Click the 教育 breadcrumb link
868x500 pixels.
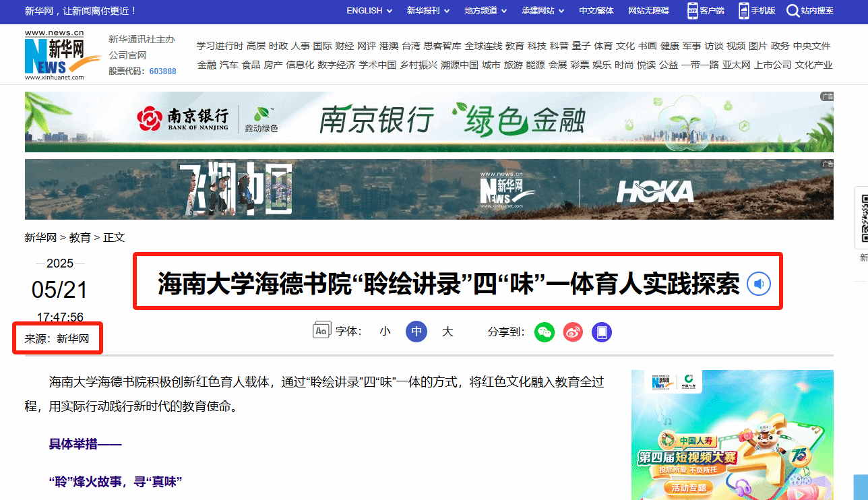pyautogui.click(x=80, y=237)
